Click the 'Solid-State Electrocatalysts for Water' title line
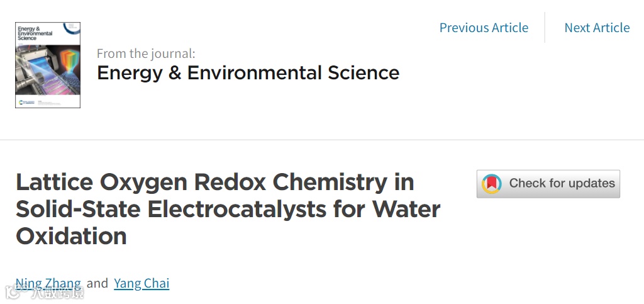644x304 pixels. [228, 209]
